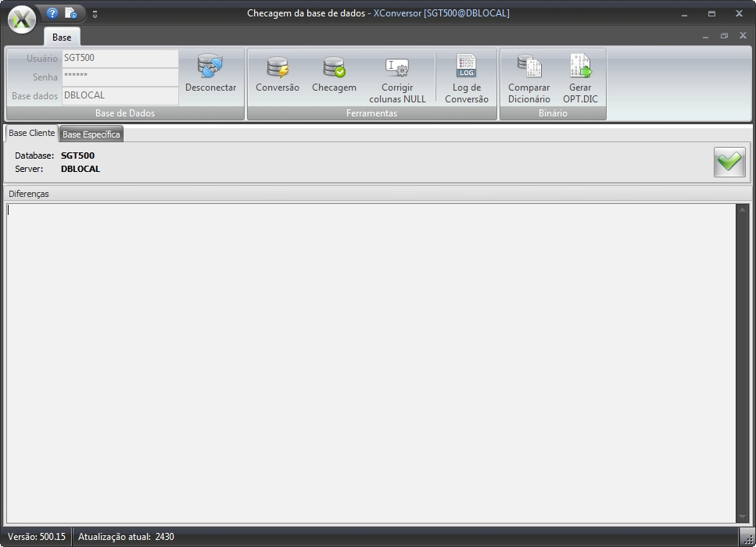The image size is (756, 547).
Task: Click the Desconectar database button
Action: tap(210, 74)
